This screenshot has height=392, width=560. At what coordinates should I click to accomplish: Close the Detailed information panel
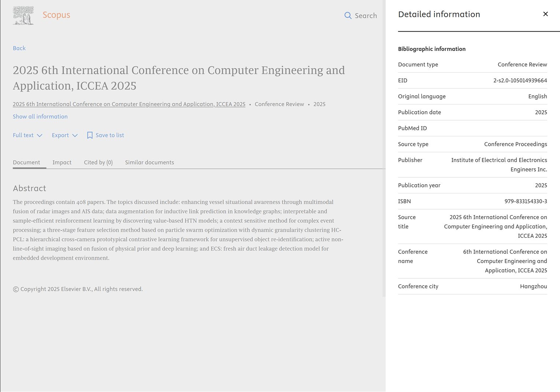click(x=545, y=14)
